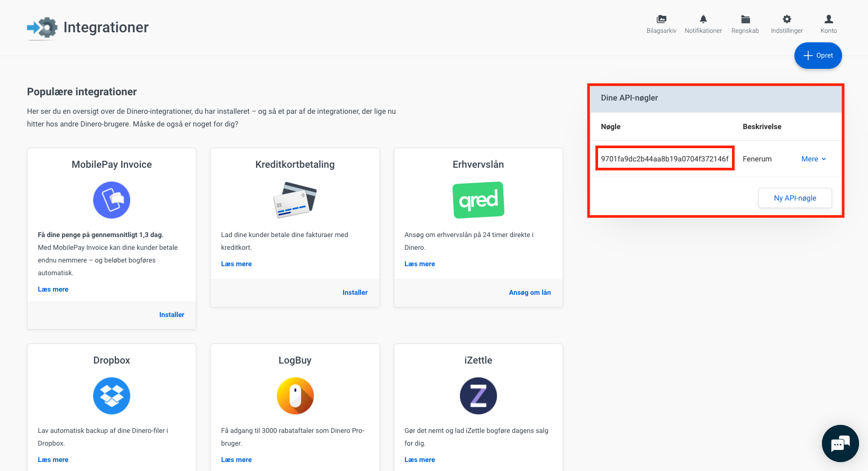The width and height of the screenshot is (868, 471).
Task: Click Læs mere under iZettle
Action: [420, 460]
